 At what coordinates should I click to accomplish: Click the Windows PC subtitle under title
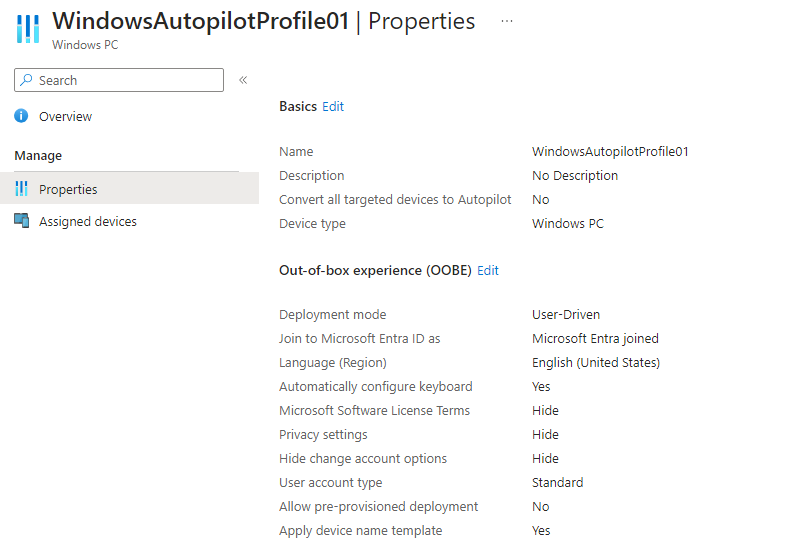85,45
